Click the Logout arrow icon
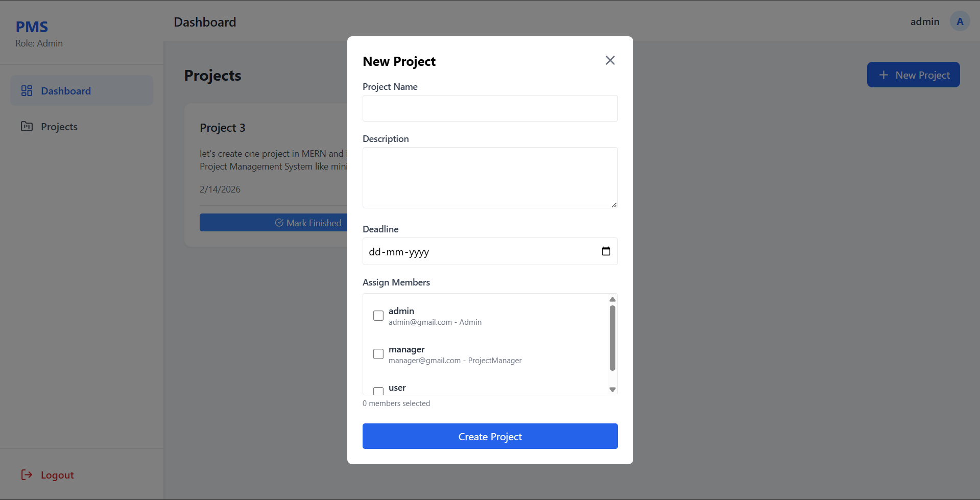 pyautogui.click(x=27, y=475)
